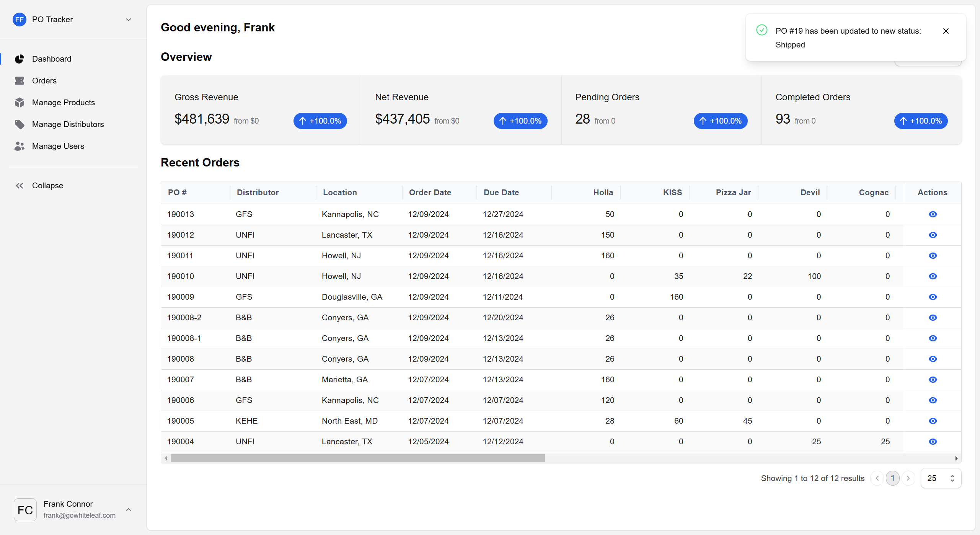Click the FF PO Tracker logo avatar
The width and height of the screenshot is (980, 535).
(20, 20)
